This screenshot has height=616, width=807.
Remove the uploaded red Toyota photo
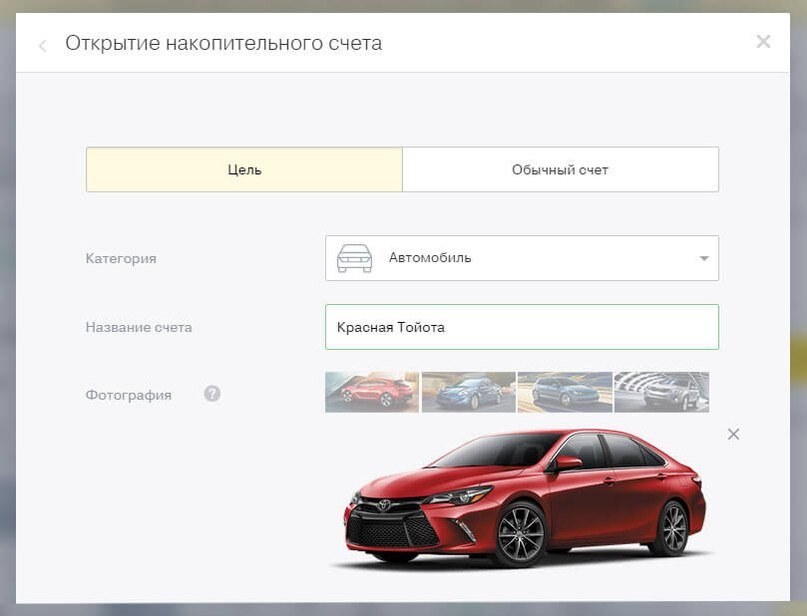733,434
